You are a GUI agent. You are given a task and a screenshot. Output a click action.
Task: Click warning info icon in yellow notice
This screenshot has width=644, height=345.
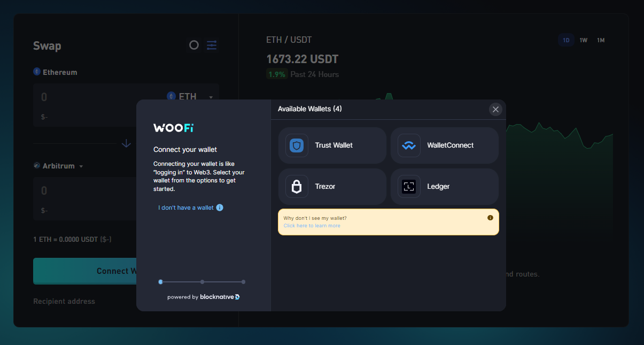490,218
